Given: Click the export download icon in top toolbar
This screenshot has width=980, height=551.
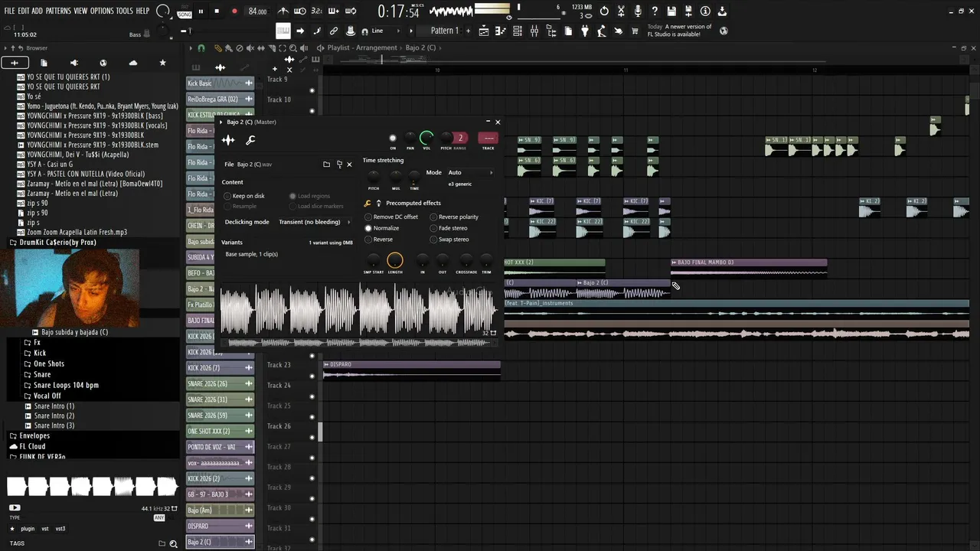Looking at the screenshot, I should point(722,11).
